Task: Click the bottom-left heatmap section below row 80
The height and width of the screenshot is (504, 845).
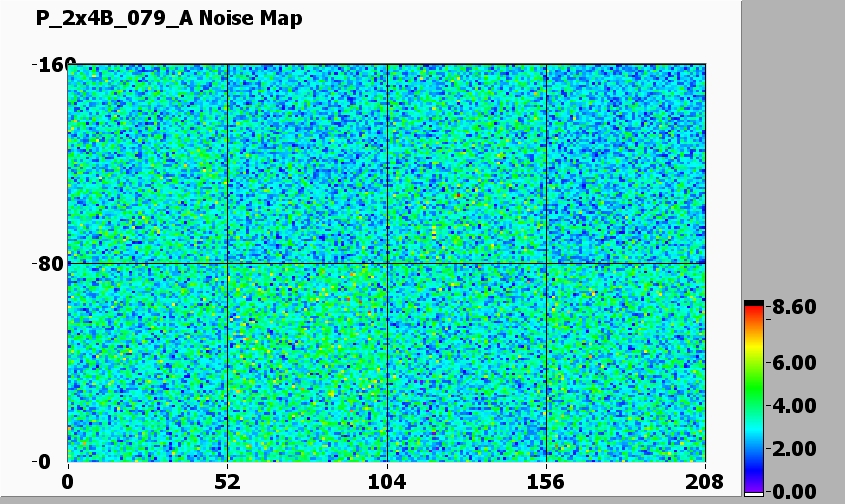Action: coord(147,362)
